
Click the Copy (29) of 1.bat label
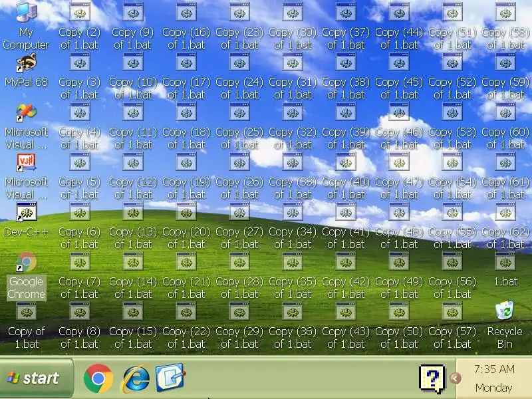[x=239, y=338]
